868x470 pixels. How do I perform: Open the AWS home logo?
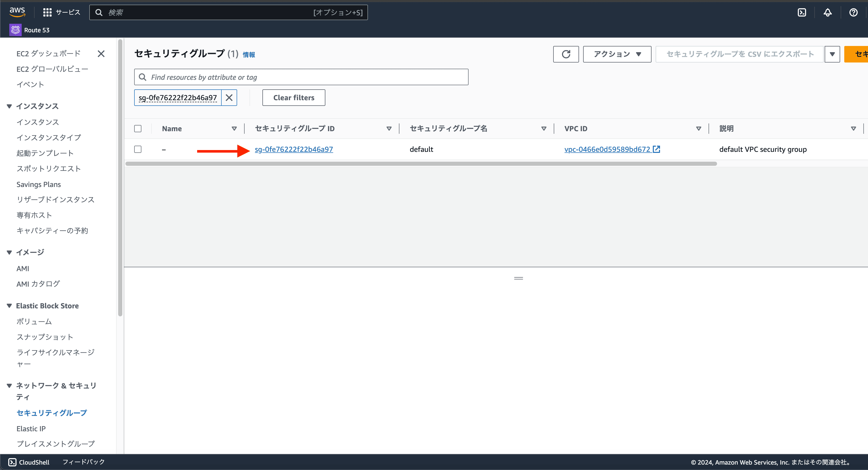click(x=17, y=12)
